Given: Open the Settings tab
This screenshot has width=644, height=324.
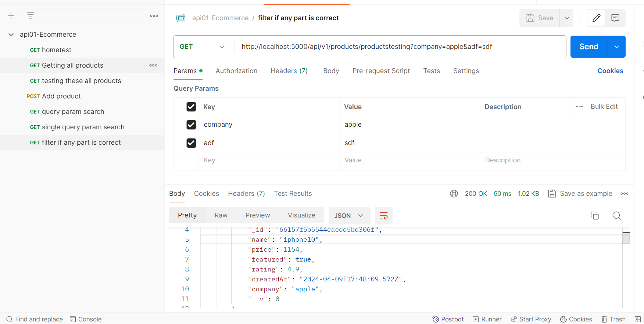Looking at the screenshot, I should [466, 71].
